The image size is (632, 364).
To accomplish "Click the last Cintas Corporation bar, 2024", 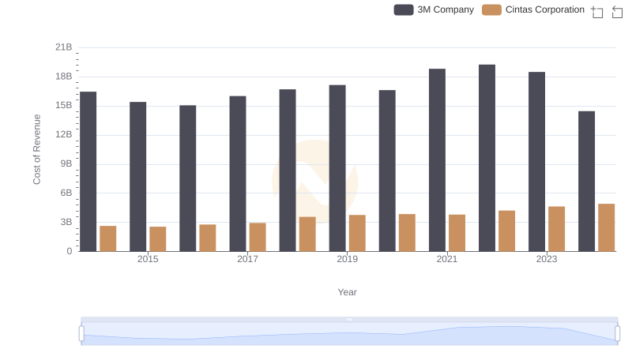I will pos(606,228).
